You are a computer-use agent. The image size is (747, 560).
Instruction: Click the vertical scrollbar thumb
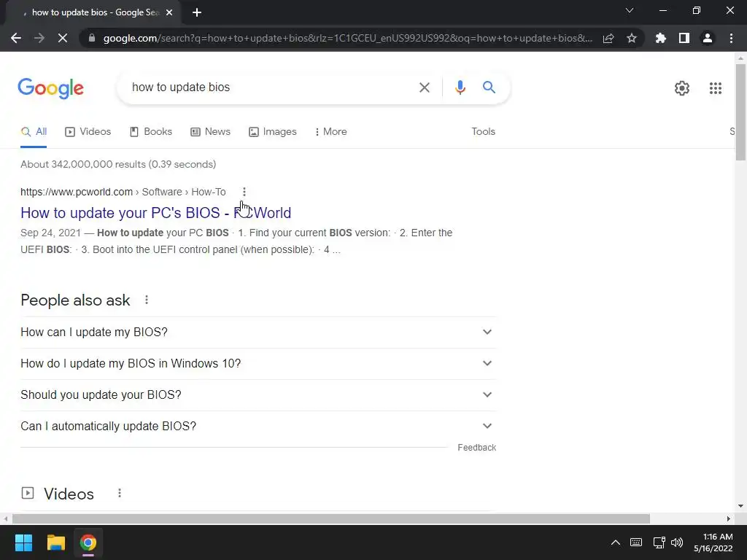click(740, 112)
